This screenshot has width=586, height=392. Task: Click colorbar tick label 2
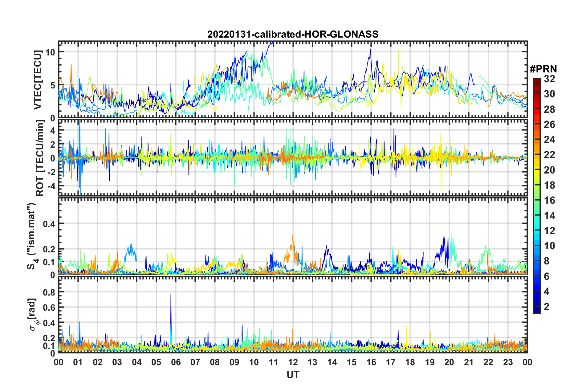[547, 306]
